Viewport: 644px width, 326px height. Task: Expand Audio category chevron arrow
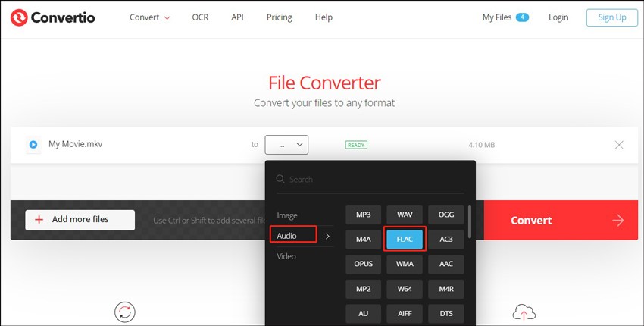[327, 236]
